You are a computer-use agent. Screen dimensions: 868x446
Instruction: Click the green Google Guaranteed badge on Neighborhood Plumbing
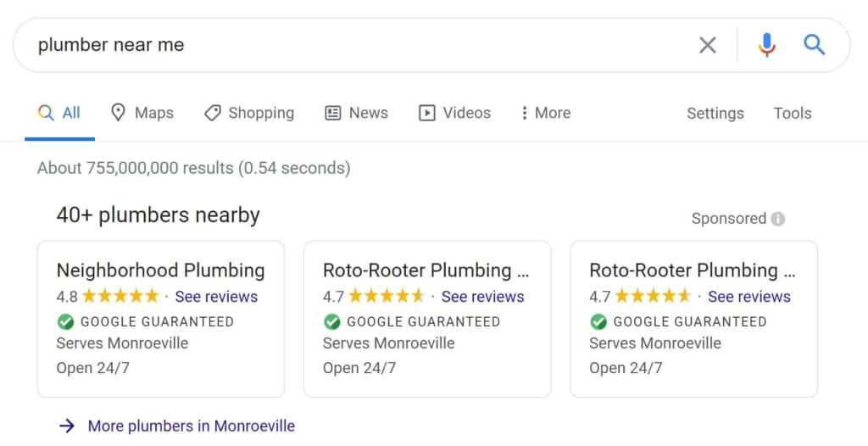[x=65, y=322]
